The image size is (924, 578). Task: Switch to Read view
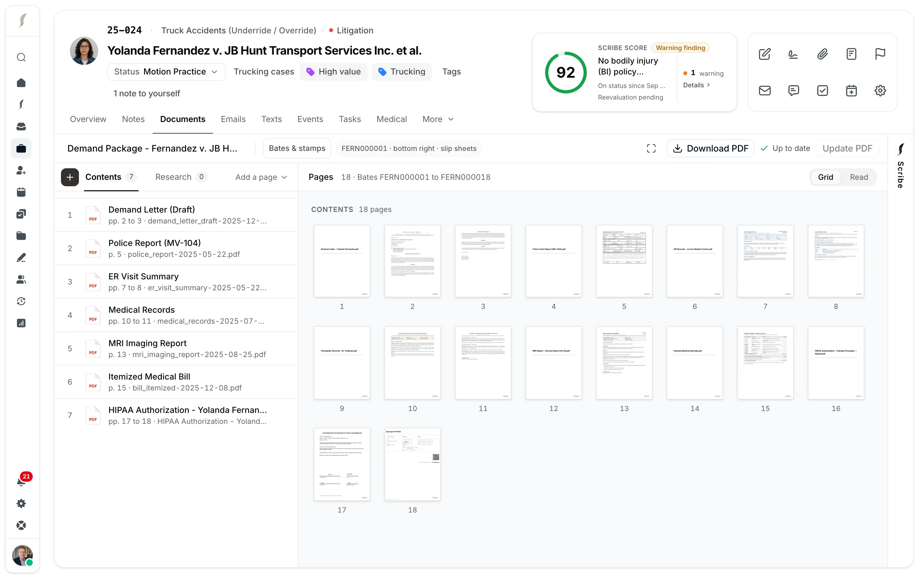pyautogui.click(x=859, y=177)
